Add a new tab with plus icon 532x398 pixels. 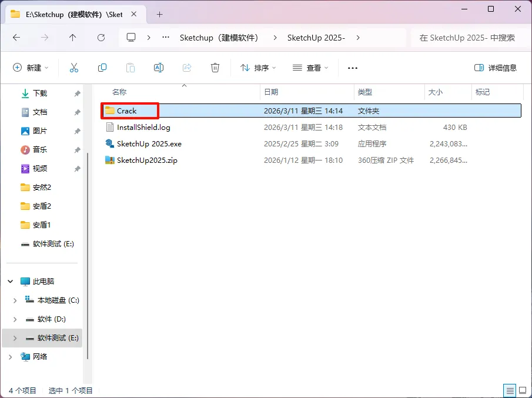[x=160, y=15]
